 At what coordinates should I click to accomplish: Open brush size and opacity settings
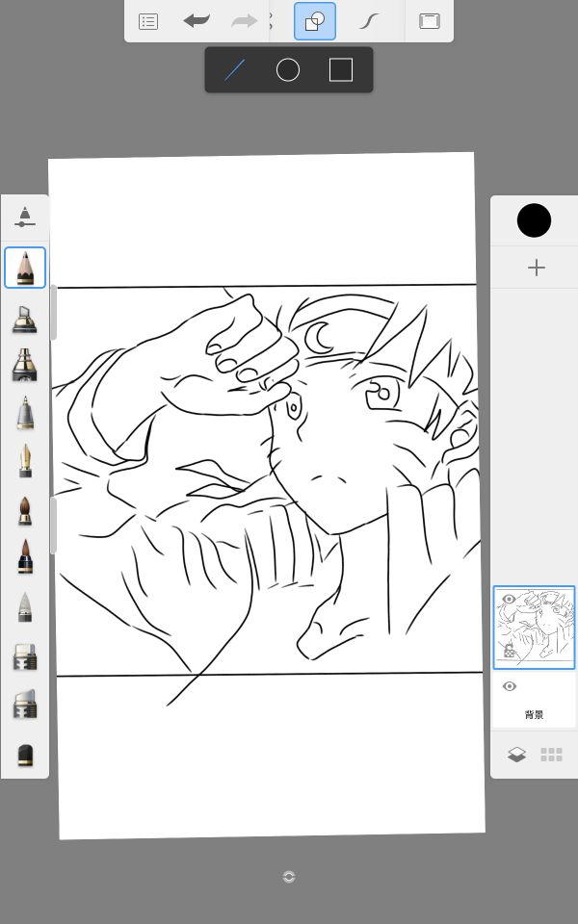point(25,218)
